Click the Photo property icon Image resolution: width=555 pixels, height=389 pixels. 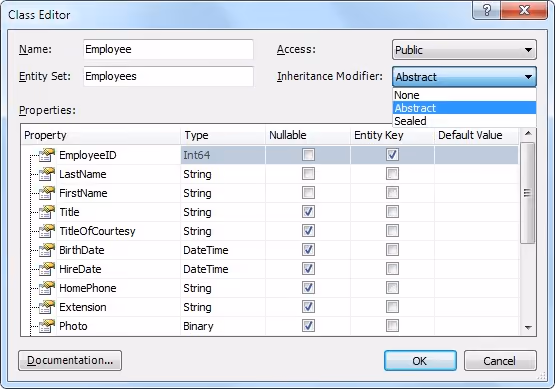click(x=47, y=326)
